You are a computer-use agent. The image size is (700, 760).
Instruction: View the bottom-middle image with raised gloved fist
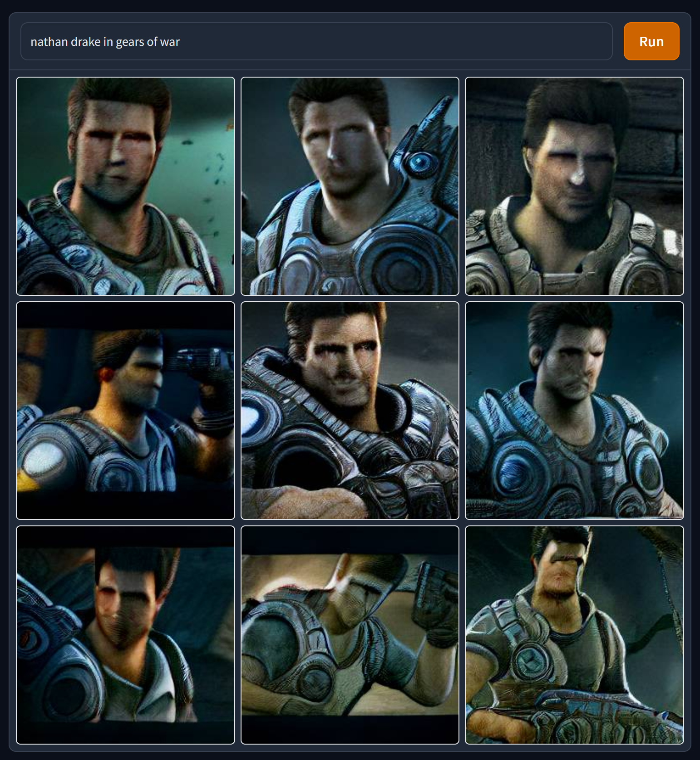tap(350, 635)
